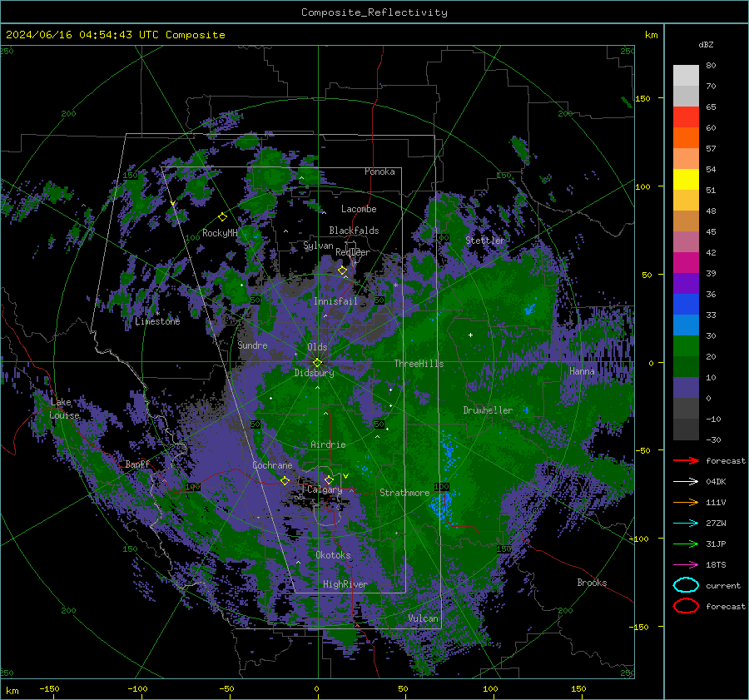749x700 pixels.
Task: Click the Stettler city label
Action: pyautogui.click(x=485, y=241)
